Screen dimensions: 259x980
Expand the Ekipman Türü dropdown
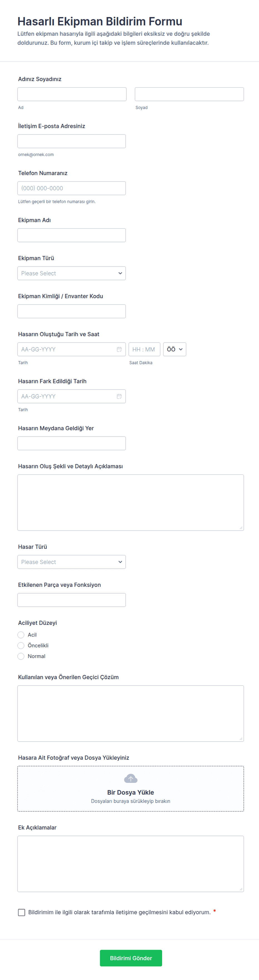pos(71,273)
